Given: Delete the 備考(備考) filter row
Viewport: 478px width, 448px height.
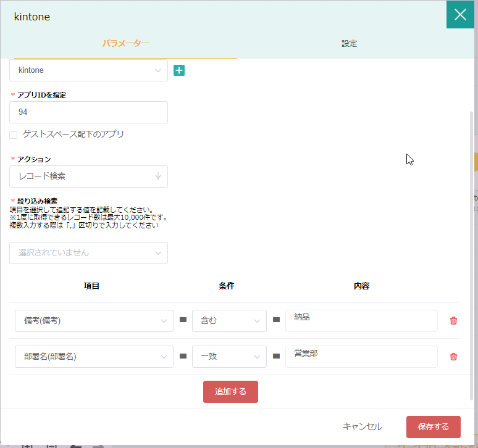Looking at the screenshot, I should 453,321.
